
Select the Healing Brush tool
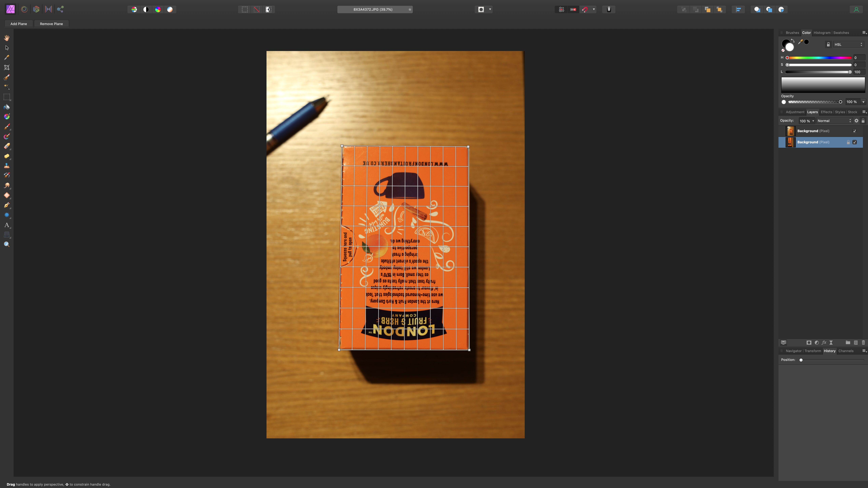coord(7,176)
